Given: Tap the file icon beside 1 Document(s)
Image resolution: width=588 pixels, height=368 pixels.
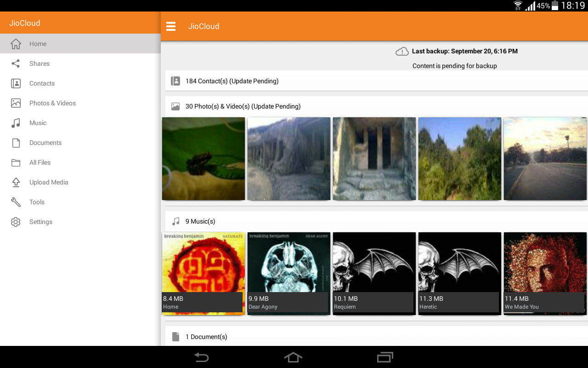Looking at the screenshot, I should (x=175, y=337).
